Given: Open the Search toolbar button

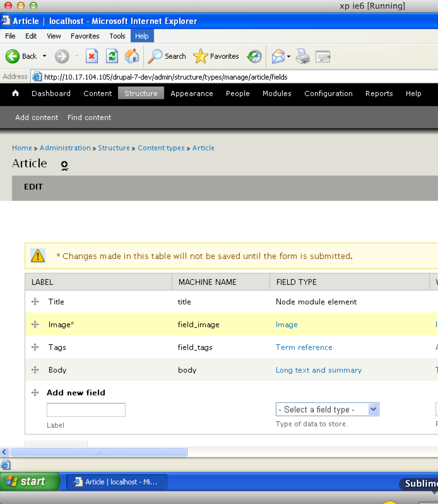Looking at the screenshot, I should [167, 56].
